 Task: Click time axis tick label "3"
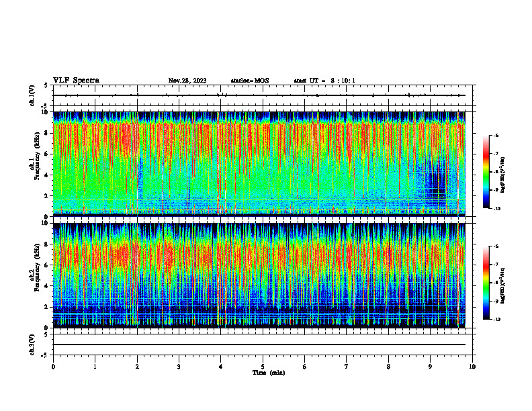[x=179, y=367]
